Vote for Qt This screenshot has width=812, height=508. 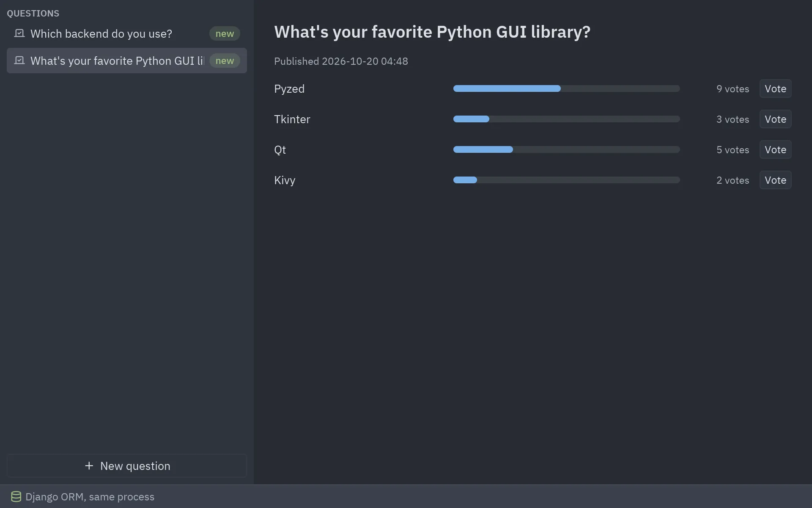point(775,149)
